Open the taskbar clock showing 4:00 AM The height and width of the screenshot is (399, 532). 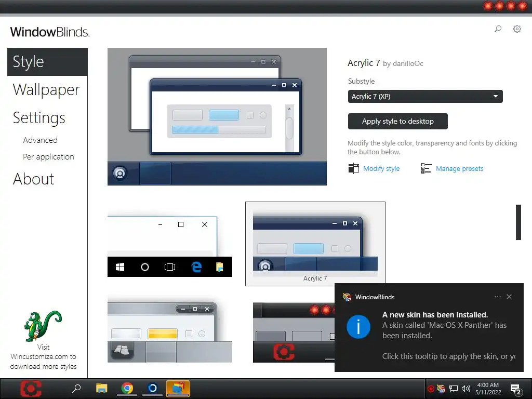(x=488, y=389)
